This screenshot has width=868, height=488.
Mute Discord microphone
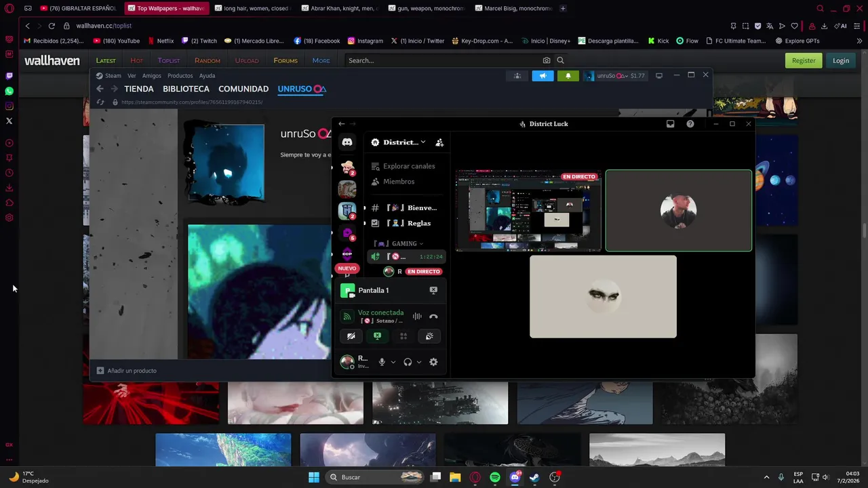tap(382, 362)
